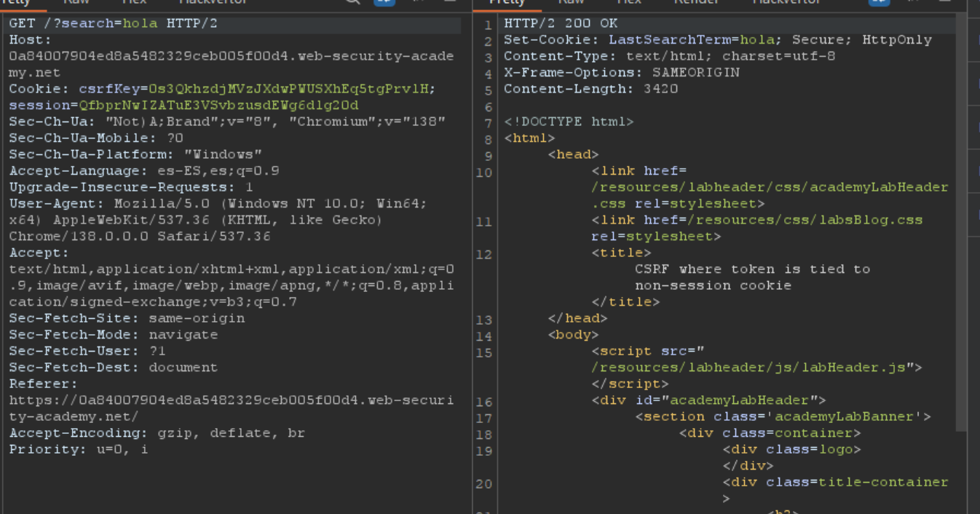Viewport: 980px width, 514px height.
Task: Click the <div class=container> line
Action: coord(770,433)
